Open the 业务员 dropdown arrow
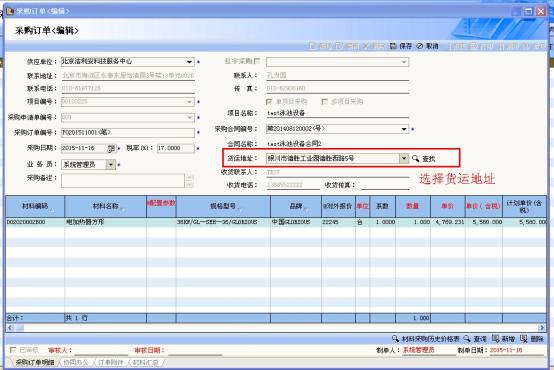 (x=111, y=165)
